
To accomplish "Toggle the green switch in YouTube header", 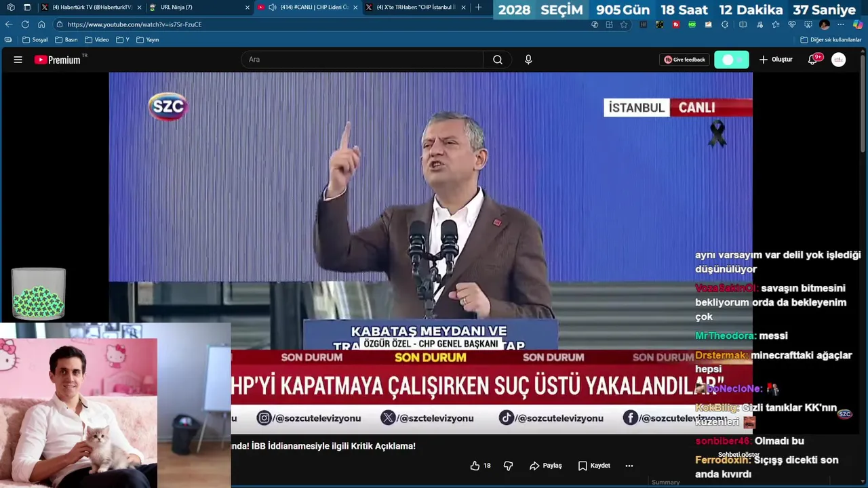I will pos(732,60).
